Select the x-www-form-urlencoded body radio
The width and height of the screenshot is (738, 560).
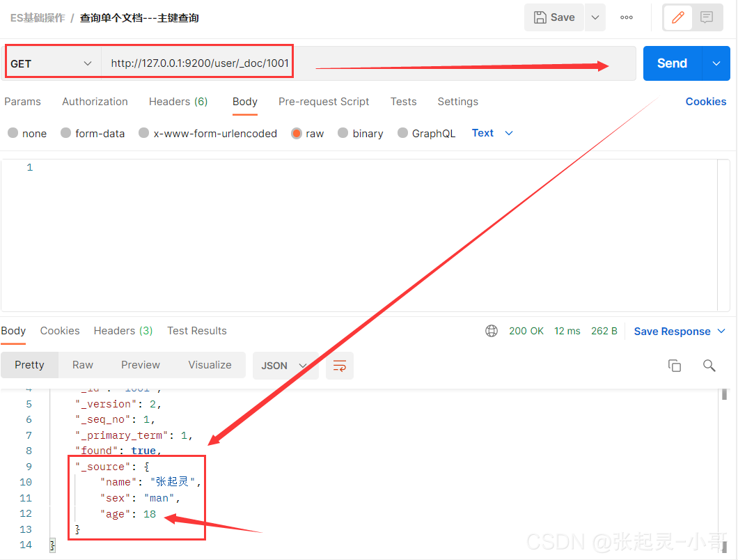(144, 133)
